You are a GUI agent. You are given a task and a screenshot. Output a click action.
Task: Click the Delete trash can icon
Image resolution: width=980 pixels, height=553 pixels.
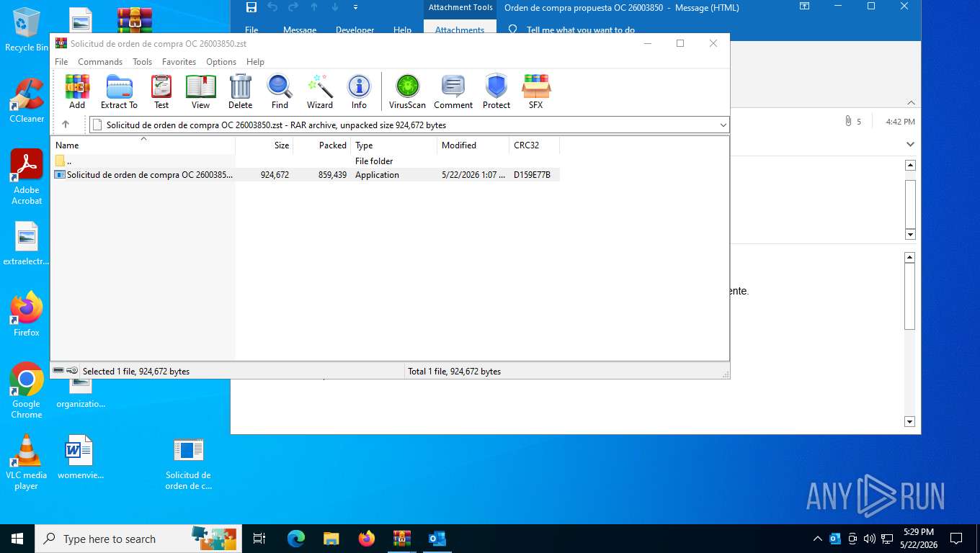point(240,91)
